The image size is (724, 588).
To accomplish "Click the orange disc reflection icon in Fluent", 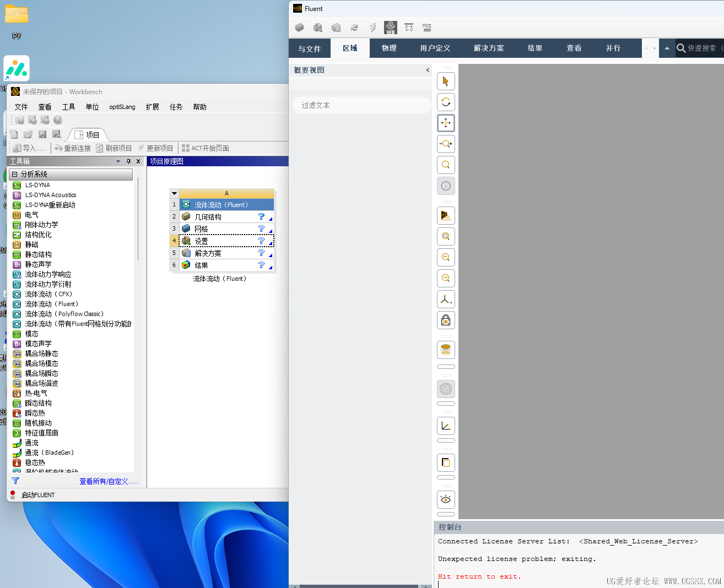I will pyautogui.click(x=446, y=350).
